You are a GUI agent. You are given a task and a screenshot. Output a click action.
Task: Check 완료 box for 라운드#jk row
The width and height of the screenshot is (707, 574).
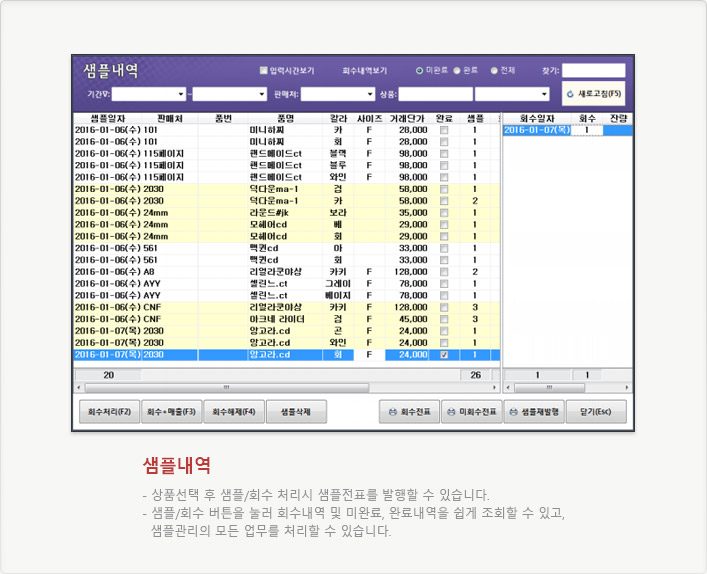444,213
